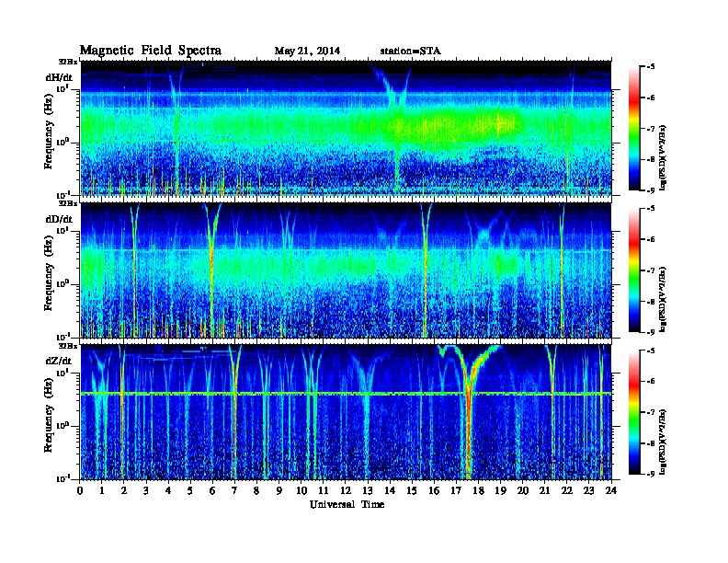The height and width of the screenshot is (563, 728).
Task: Click hour 12 on the time axis
Action: click(x=346, y=490)
